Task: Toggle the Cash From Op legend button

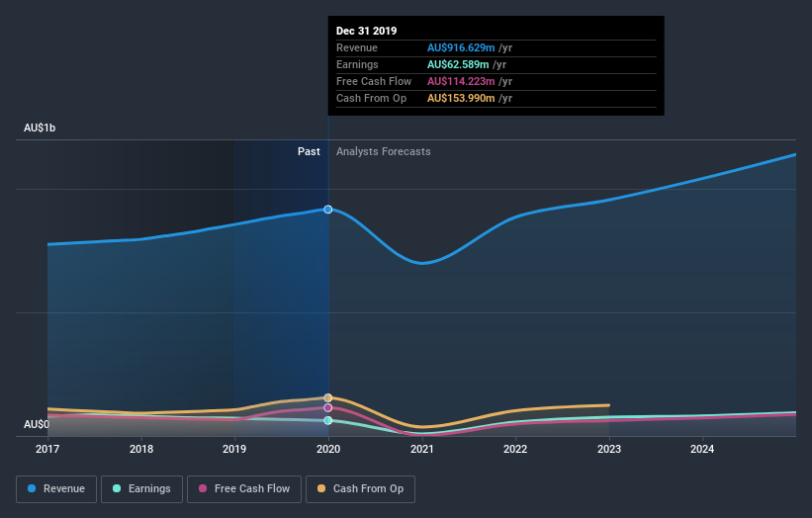Action: tap(360, 489)
